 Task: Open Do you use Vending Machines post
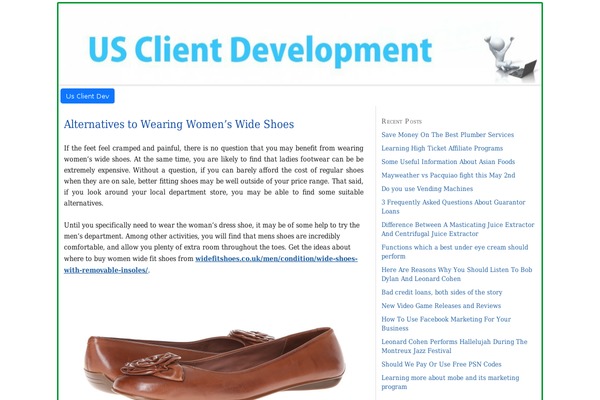pyautogui.click(x=427, y=189)
